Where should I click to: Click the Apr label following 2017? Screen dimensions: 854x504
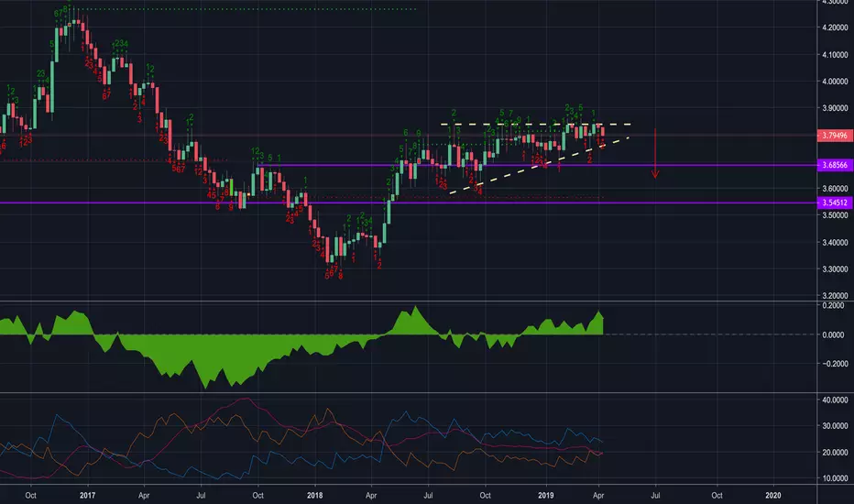pyautogui.click(x=144, y=495)
